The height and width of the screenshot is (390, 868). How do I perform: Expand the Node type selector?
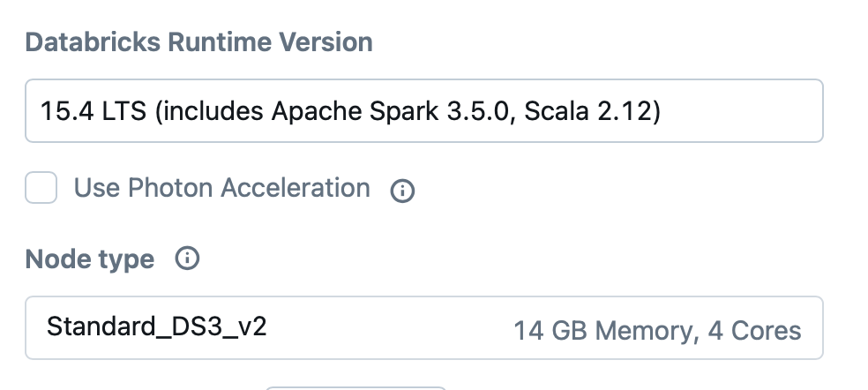point(423,328)
